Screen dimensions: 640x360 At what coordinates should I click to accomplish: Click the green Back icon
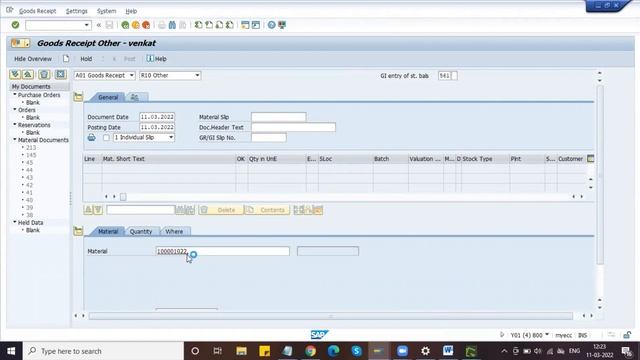125,25
